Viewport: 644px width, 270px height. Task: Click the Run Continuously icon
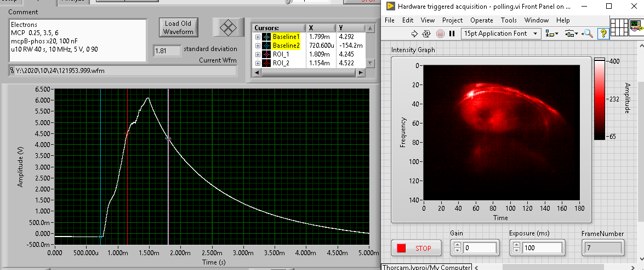click(427, 33)
